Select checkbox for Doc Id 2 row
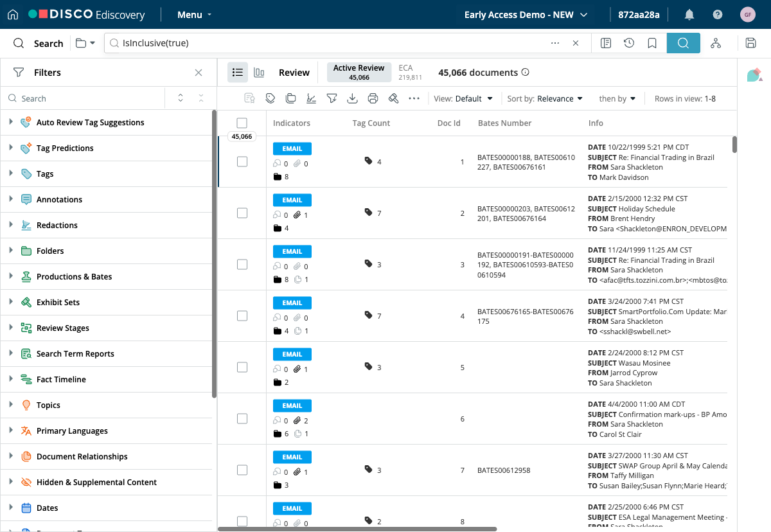771x532 pixels. (x=242, y=213)
